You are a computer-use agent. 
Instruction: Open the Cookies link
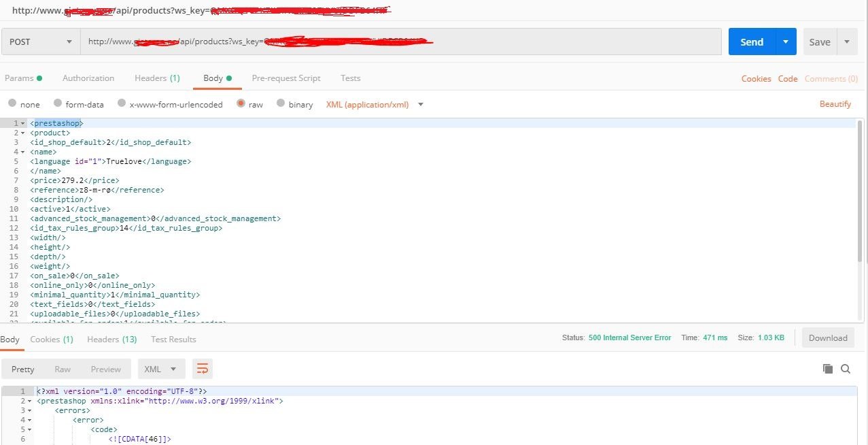click(x=756, y=79)
